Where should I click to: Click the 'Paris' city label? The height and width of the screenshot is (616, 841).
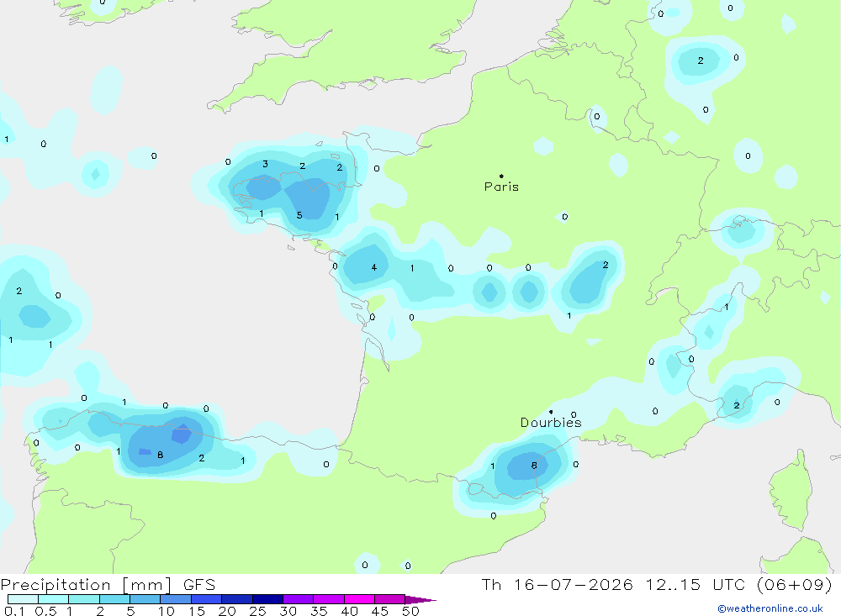[x=501, y=187]
